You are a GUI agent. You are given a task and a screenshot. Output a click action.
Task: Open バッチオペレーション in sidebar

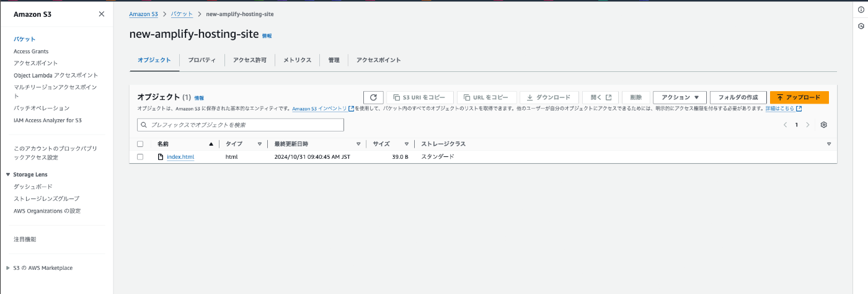pos(42,108)
